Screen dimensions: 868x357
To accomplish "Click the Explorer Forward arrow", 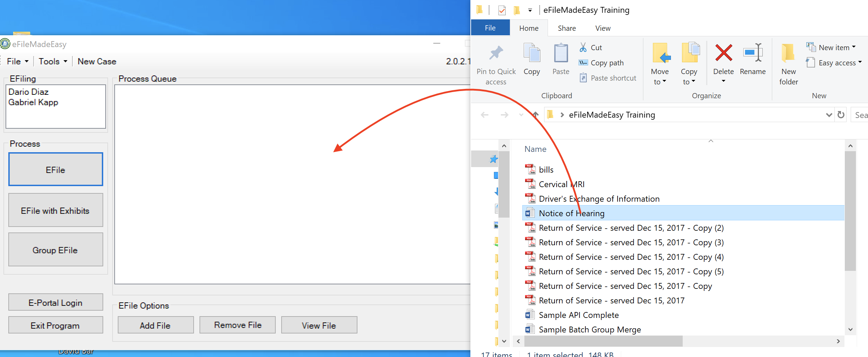I will point(505,115).
